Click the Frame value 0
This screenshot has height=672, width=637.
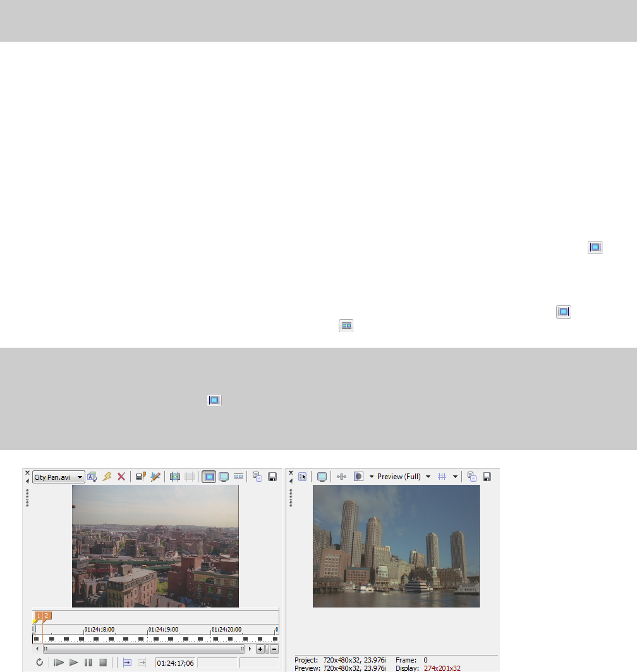425,660
